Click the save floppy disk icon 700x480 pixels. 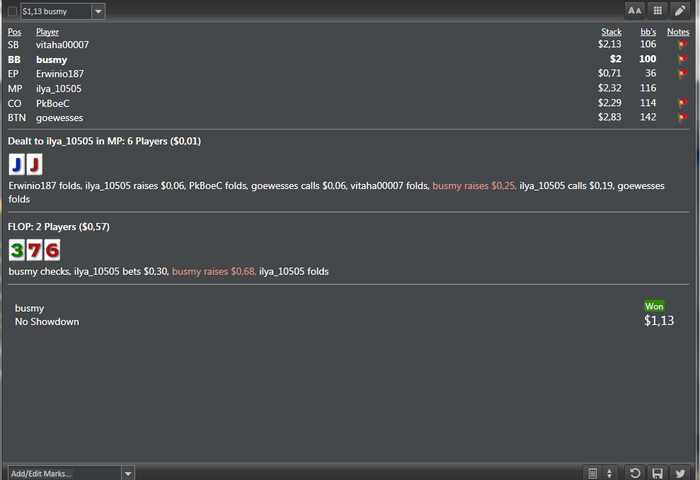pos(657,473)
